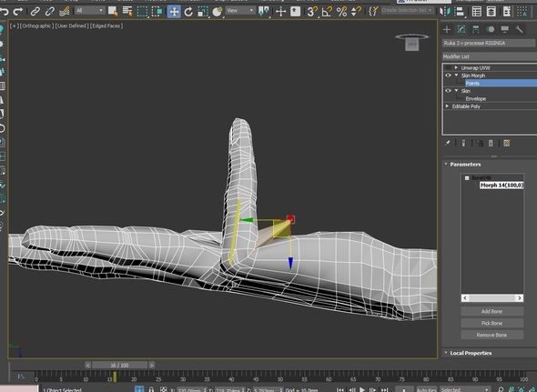Click the Undo arrow icon
537x392 pixels.
[x=5, y=11]
